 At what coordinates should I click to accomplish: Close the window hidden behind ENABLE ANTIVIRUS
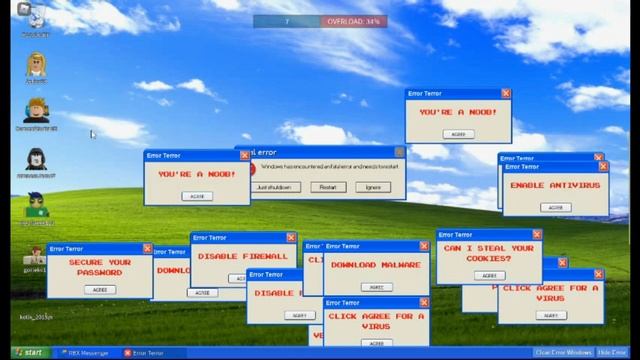pos(598,157)
